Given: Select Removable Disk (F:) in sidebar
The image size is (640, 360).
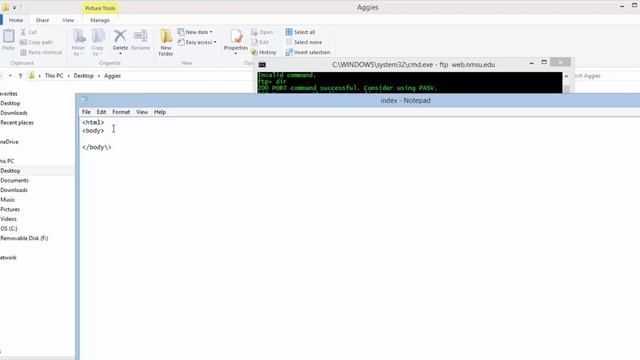Looking at the screenshot, I should pyautogui.click(x=24, y=238).
